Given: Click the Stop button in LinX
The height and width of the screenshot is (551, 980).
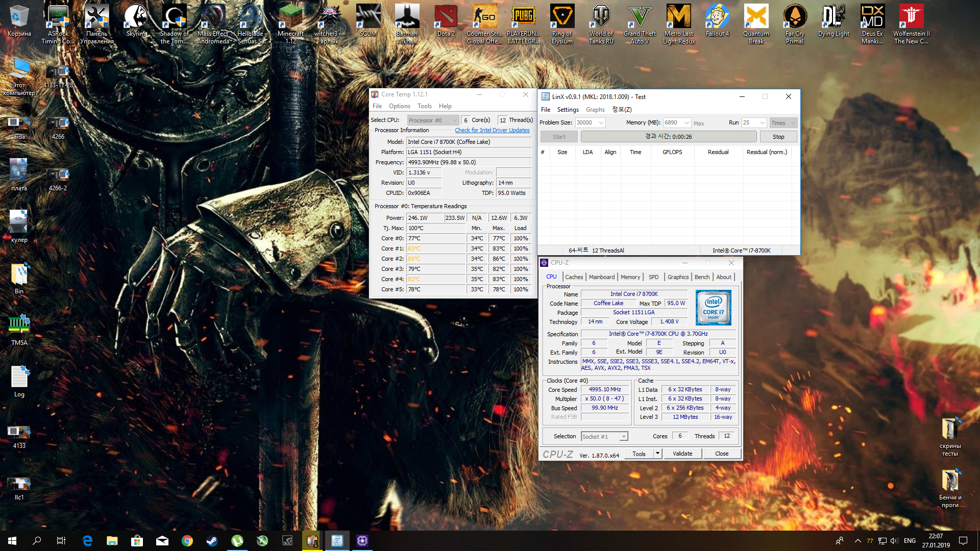Looking at the screenshot, I should [778, 137].
